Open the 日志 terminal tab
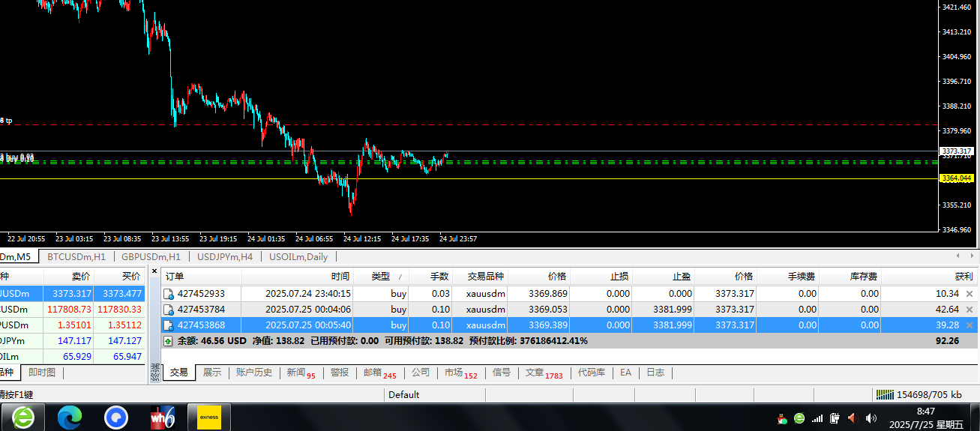 pos(655,373)
